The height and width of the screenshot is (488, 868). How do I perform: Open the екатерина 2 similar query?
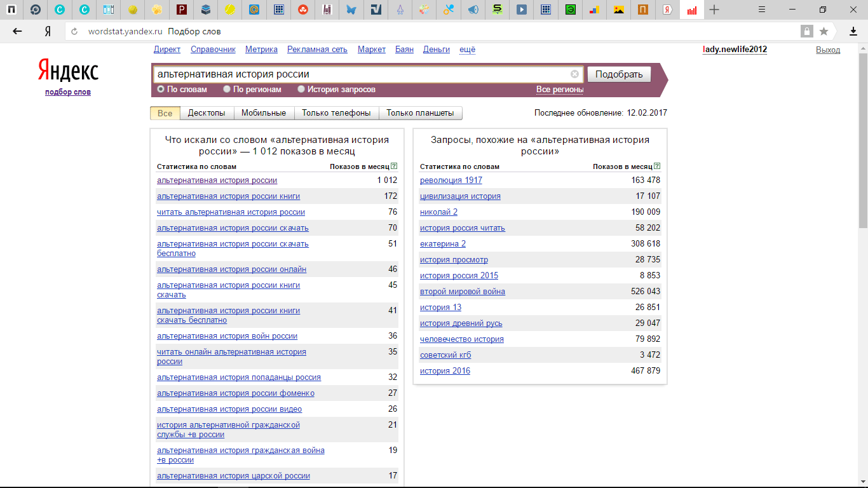click(x=443, y=244)
